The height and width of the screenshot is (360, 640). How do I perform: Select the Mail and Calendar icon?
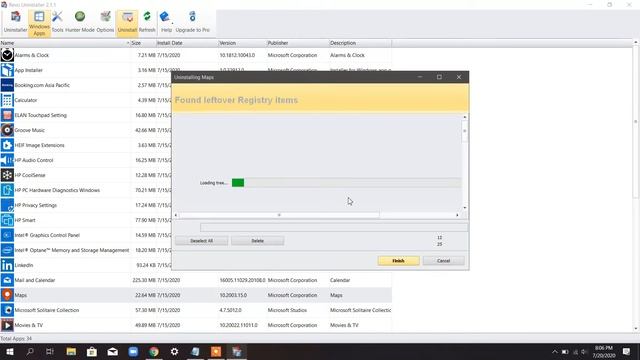[7, 280]
